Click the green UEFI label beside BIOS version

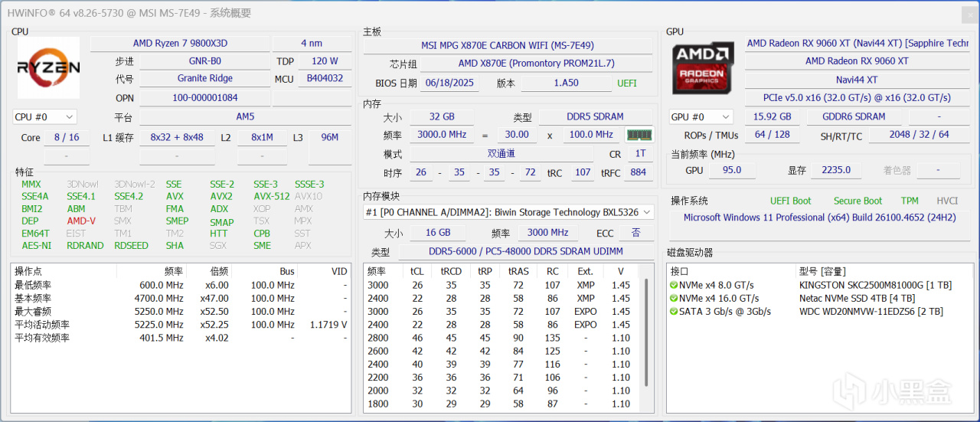[627, 83]
